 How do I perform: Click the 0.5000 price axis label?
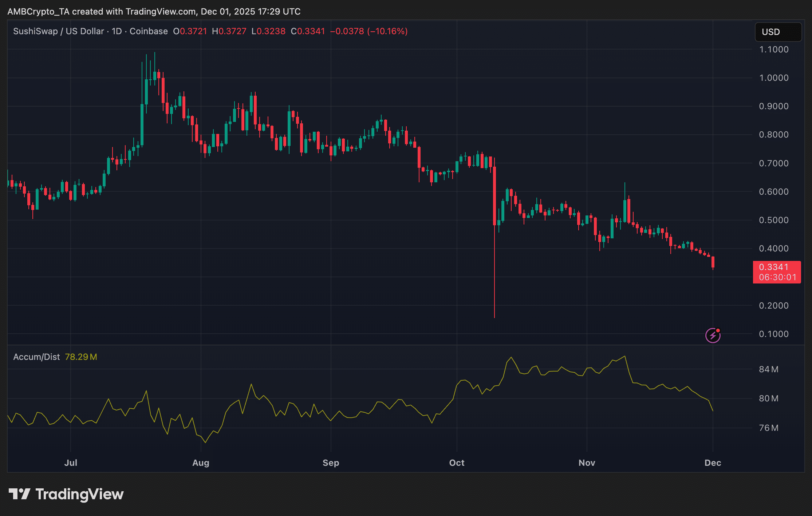773,220
